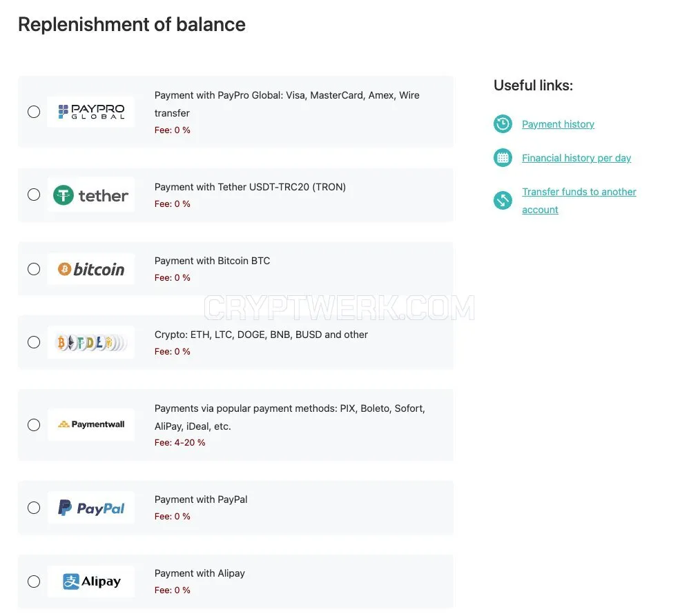This screenshot has height=616, width=680.
Task: Click 'Fee: 0 %' under Tether payment
Action: (x=172, y=204)
